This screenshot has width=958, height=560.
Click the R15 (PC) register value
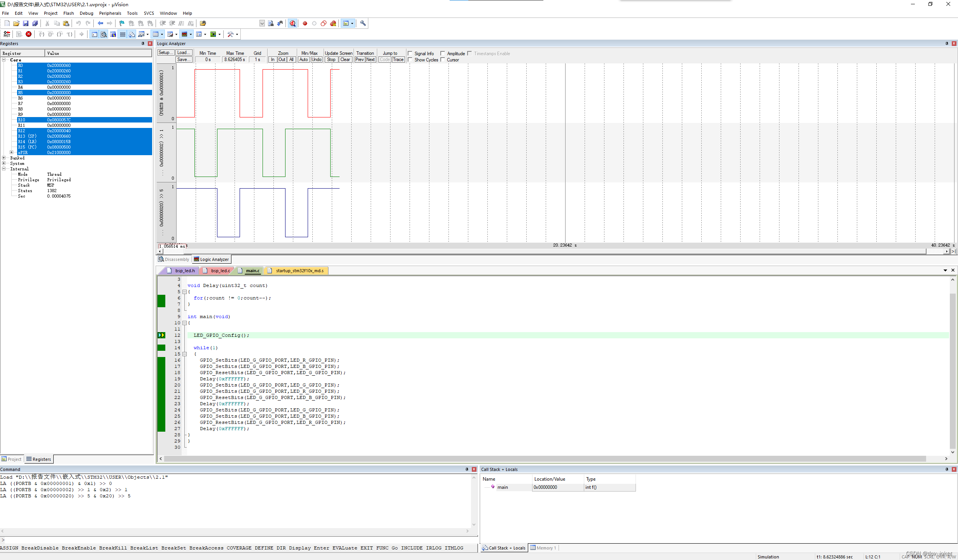[59, 147]
